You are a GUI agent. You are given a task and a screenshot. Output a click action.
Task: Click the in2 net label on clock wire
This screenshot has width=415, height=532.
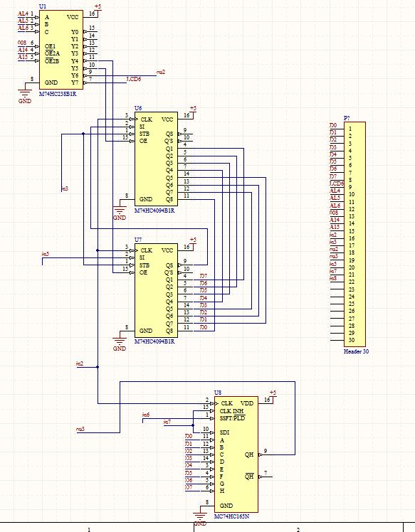80,363
